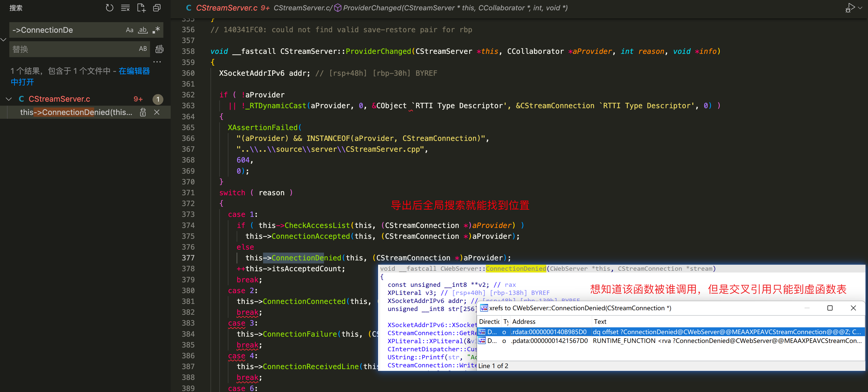Clear search results list icon
The image size is (868, 392).
tap(125, 8)
